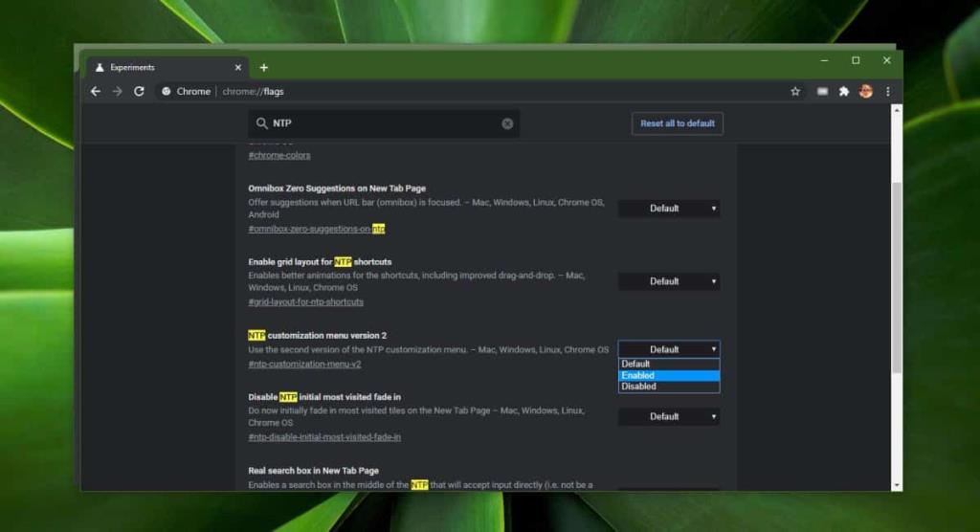Click the Real search box in New Tab Page title

(x=313, y=471)
